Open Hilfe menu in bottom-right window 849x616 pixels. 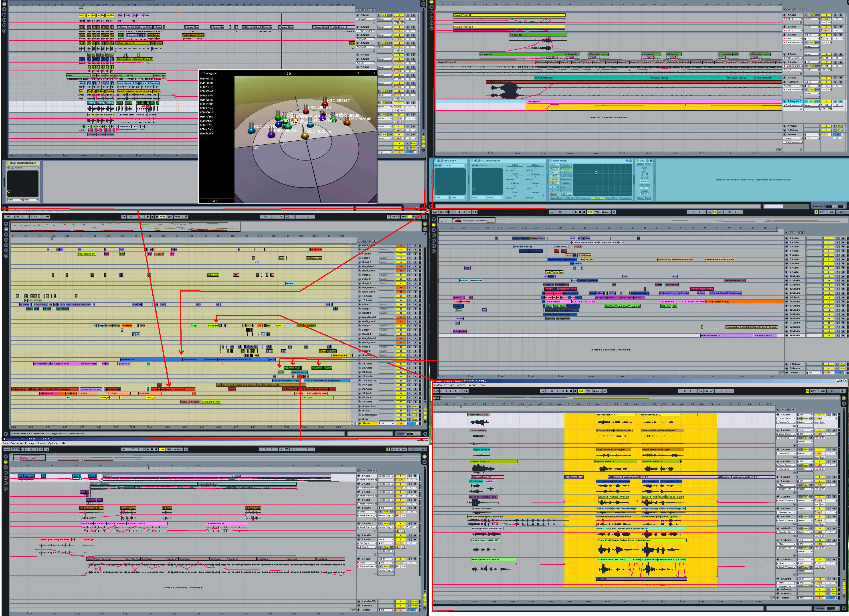click(482, 385)
